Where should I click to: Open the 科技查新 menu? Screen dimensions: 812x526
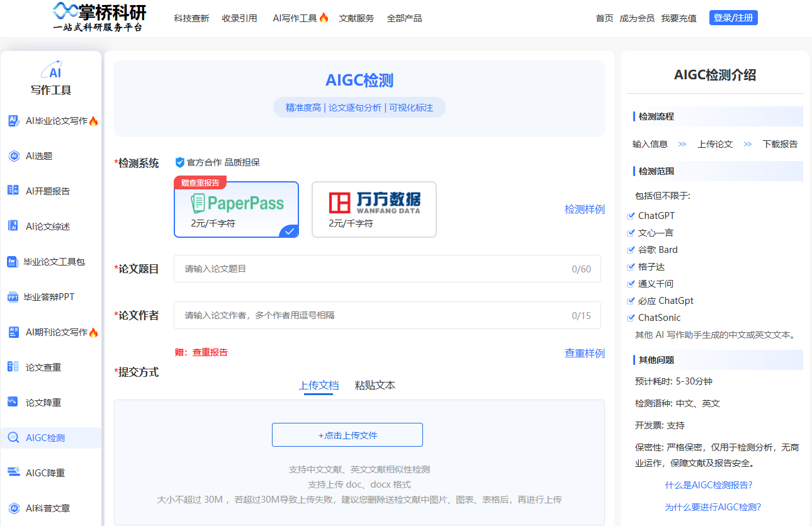click(x=191, y=18)
